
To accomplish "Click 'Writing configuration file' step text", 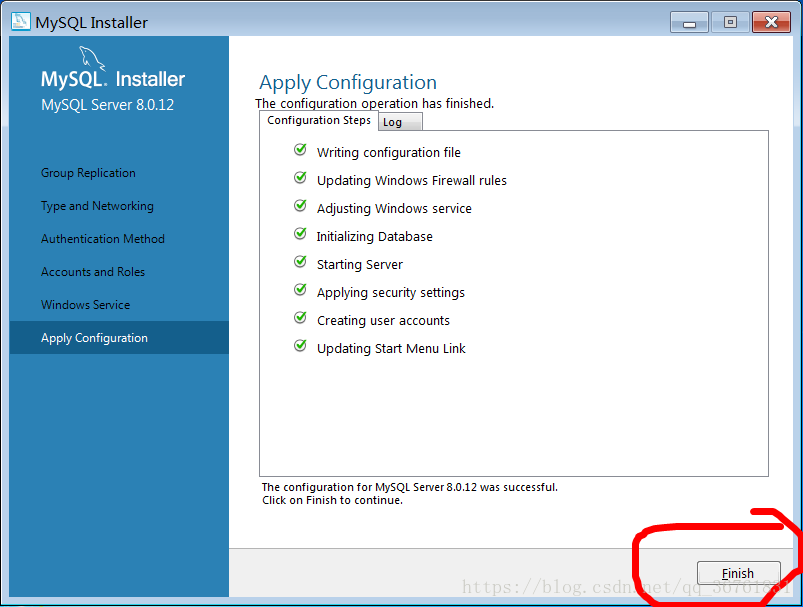I will (x=389, y=153).
